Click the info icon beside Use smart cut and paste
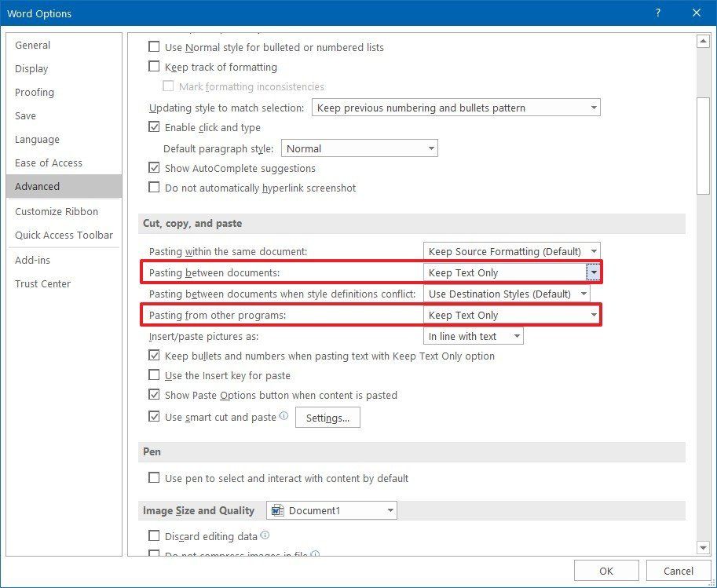Viewport: 717px width, 588px height. click(285, 416)
